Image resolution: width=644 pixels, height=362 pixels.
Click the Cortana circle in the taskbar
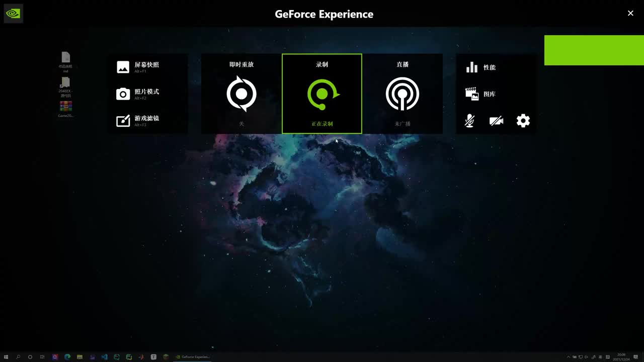click(30, 357)
